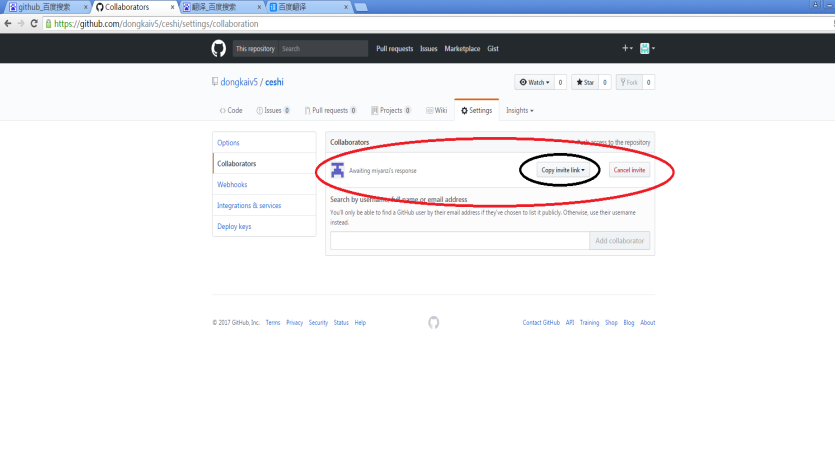Close the 百度翻译 browser tab
836x459 pixels.
tap(346, 7)
